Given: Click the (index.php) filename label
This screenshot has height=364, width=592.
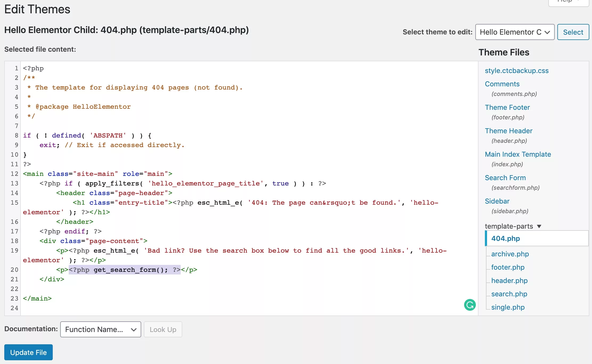Looking at the screenshot, I should pos(507,164).
